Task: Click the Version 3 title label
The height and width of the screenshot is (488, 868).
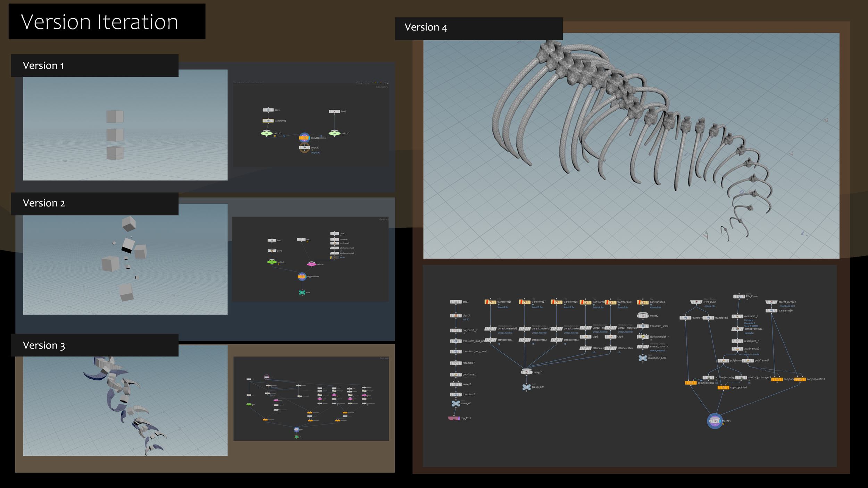Action: (44, 345)
